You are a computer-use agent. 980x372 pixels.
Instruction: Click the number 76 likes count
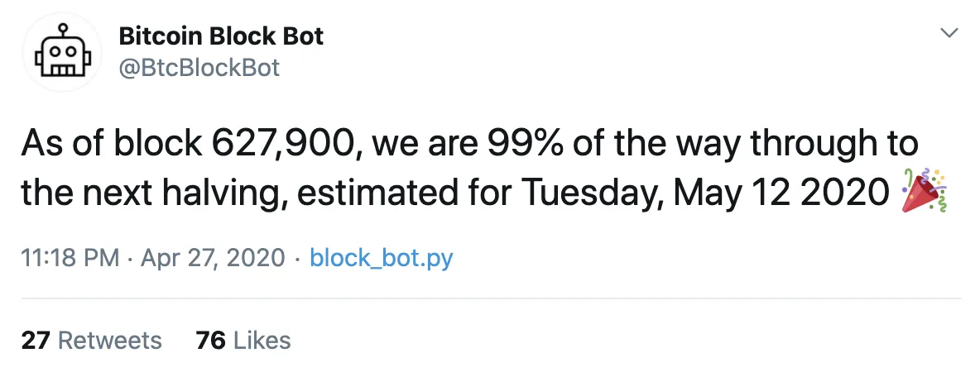(211, 340)
